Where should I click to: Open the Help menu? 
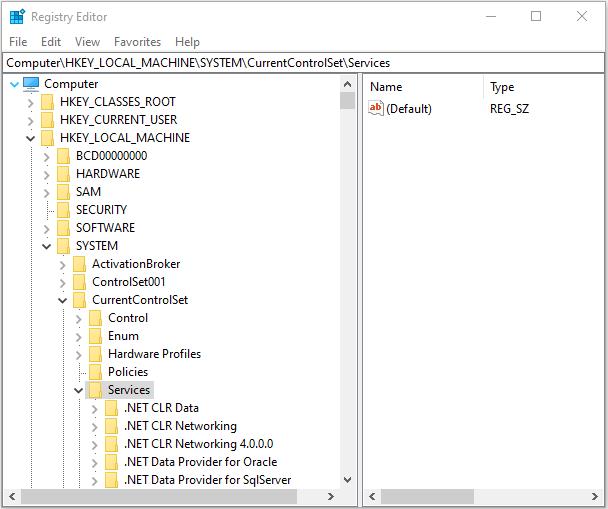click(x=187, y=41)
